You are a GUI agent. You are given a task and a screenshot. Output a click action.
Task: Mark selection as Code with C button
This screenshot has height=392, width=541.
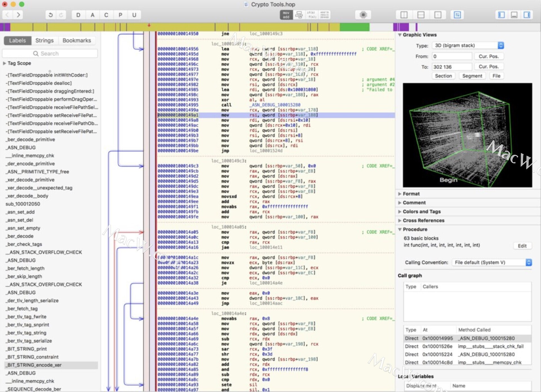pos(106,15)
